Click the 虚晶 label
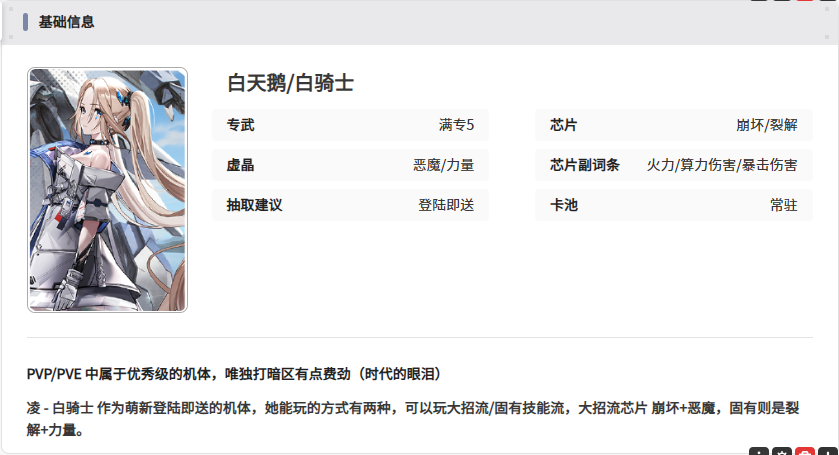 point(240,165)
